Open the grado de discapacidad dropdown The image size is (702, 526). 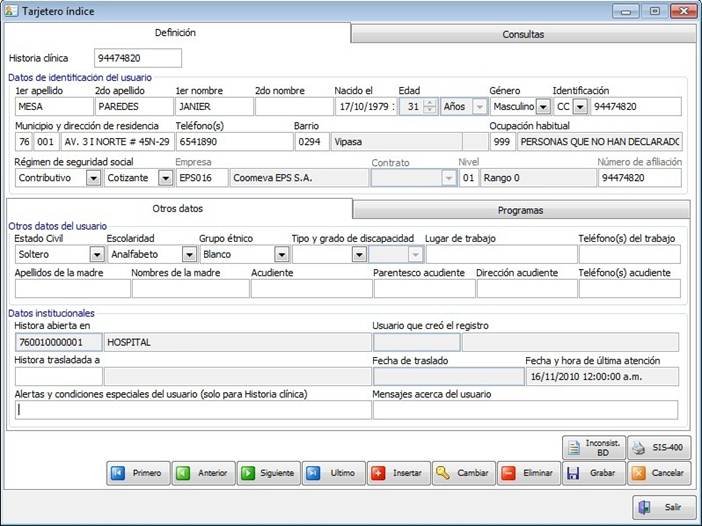click(415, 254)
